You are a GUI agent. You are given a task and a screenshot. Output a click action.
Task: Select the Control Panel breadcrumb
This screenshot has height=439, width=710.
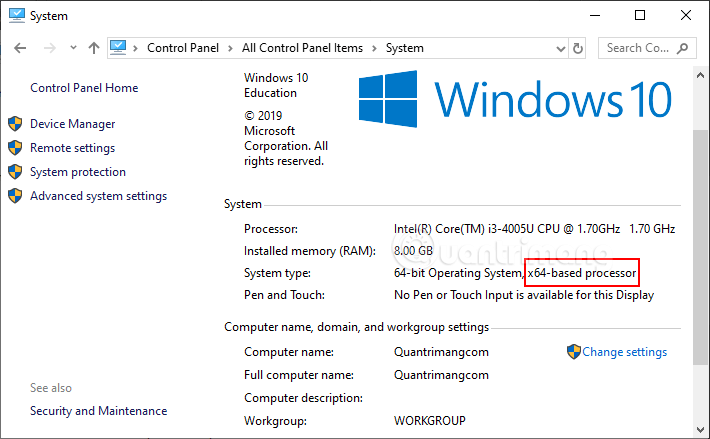coord(185,48)
